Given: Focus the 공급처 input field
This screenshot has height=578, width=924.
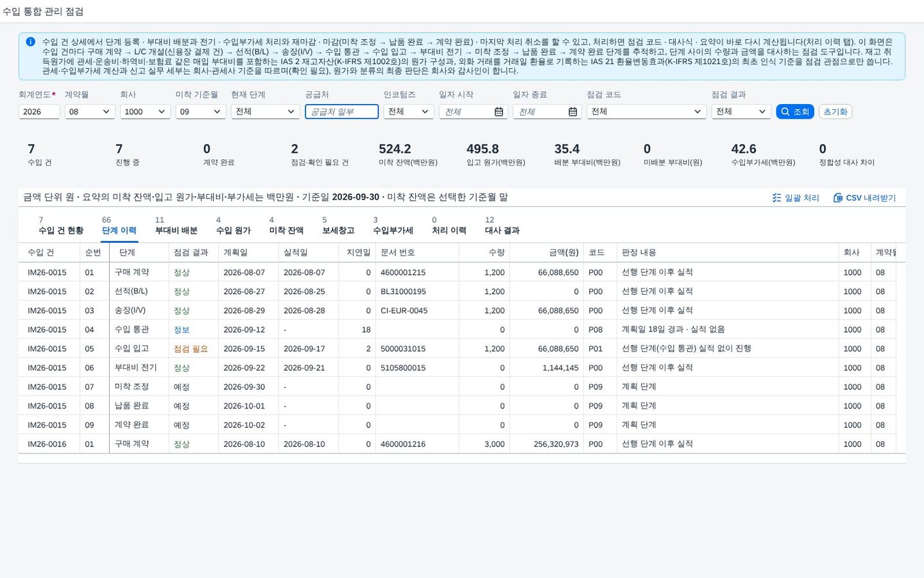Looking at the screenshot, I should point(341,112).
